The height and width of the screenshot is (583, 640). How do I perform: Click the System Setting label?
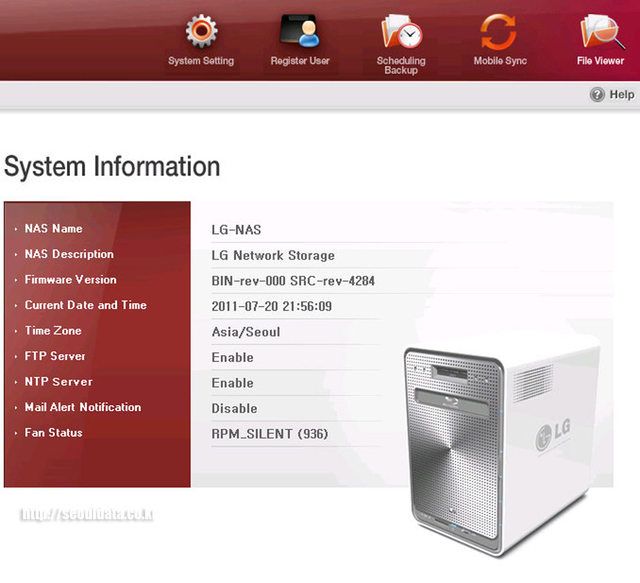[x=201, y=61]
